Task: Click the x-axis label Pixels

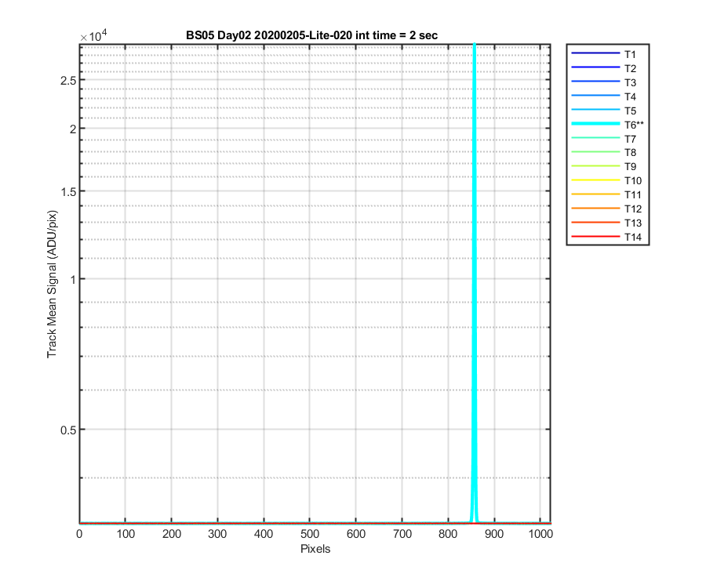Action: point(315,549)
